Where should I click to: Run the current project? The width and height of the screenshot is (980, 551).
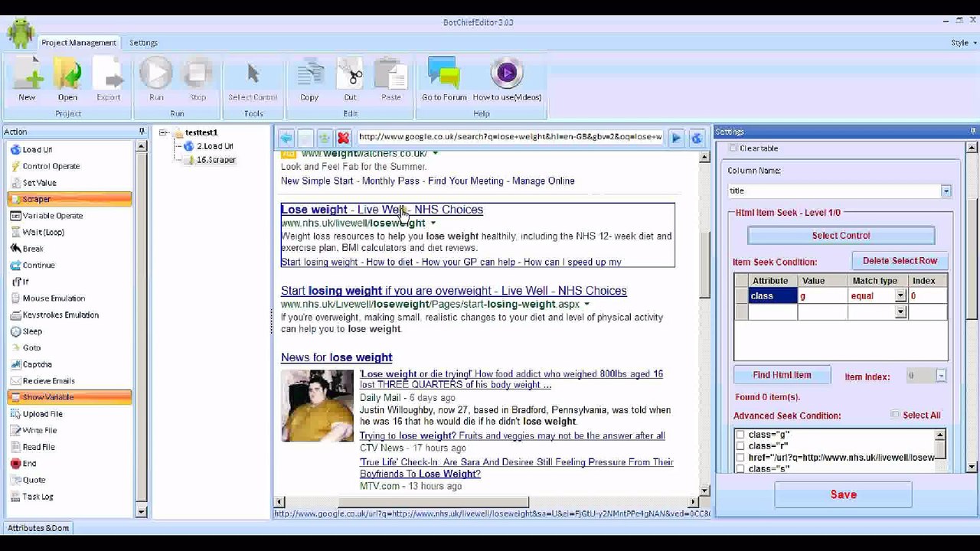[156, 79]
